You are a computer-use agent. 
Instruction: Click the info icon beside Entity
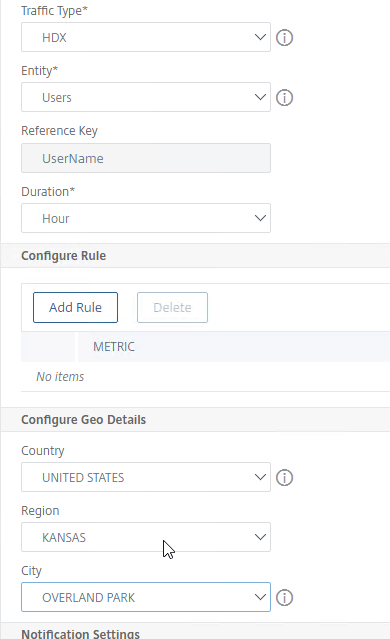[x=284, y=97]
